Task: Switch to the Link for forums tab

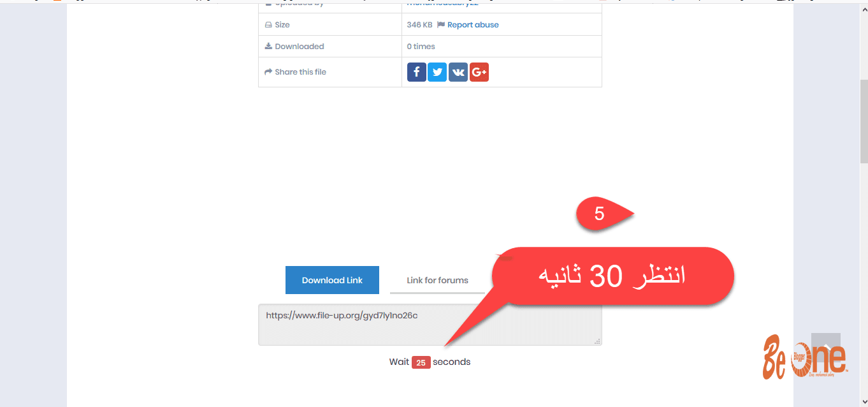Action: pos(437,280)
